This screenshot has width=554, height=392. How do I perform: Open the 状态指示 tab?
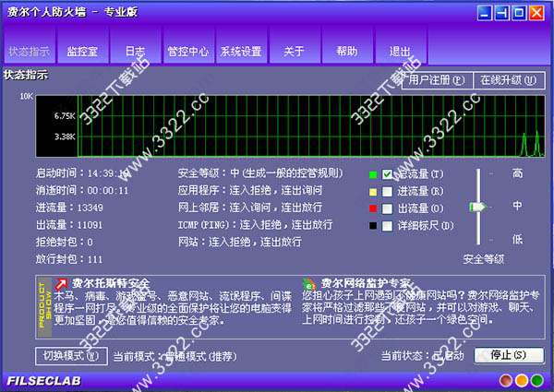(30, 45)
